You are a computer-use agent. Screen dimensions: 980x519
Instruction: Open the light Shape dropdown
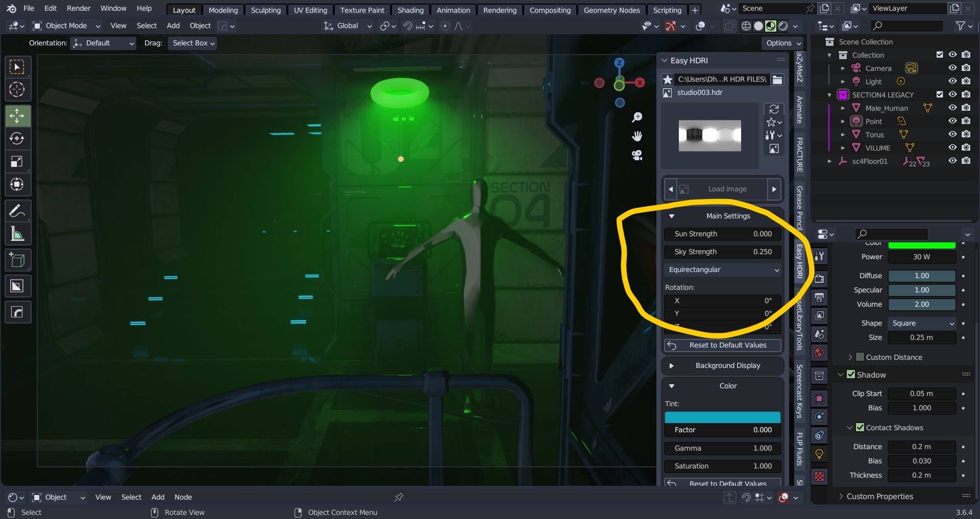tap(922, 323)
